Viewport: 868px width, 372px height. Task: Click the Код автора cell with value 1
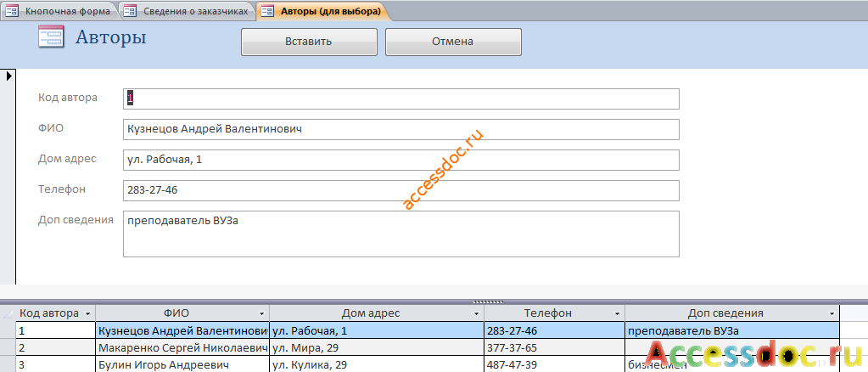click(x=55, y=331)
